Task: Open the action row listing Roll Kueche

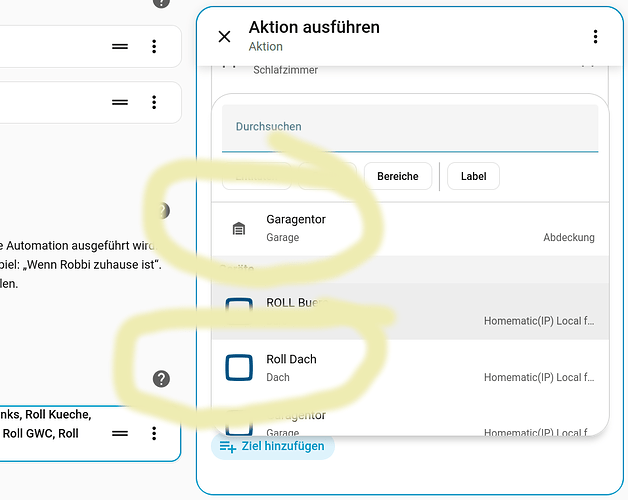Action: tap(50, 424)
